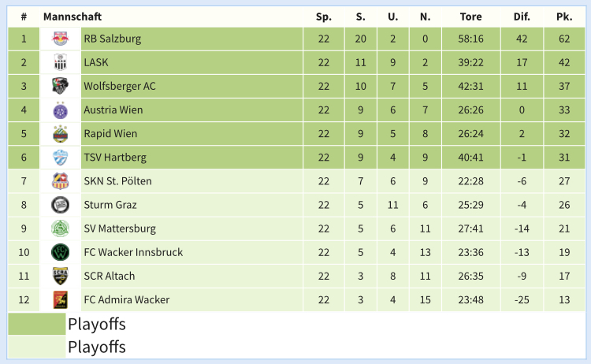The width and height of the screenshot is (591, 364).
Task: Select the Wolfsberger AC team logo
Action: pos(61,87)
